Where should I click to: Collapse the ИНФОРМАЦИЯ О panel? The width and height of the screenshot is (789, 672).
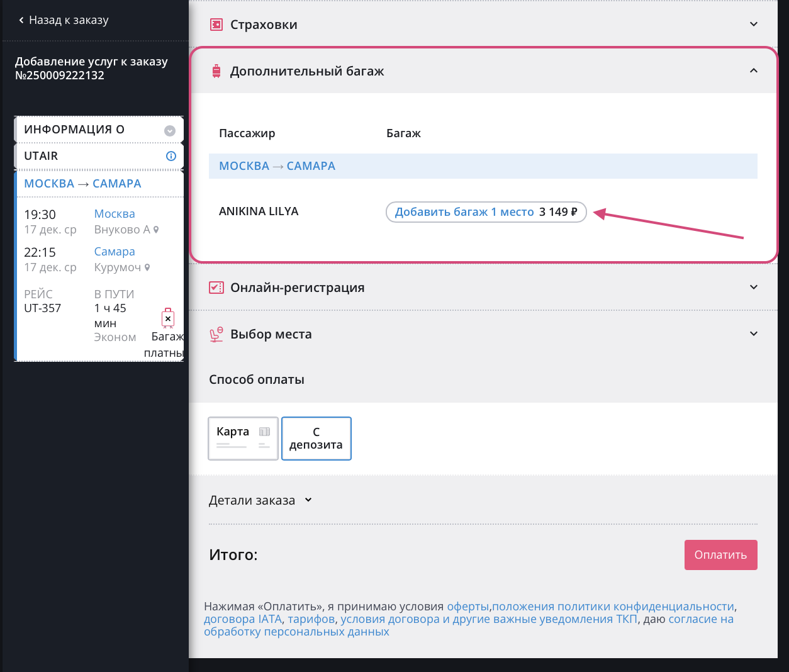pos(169,131)
